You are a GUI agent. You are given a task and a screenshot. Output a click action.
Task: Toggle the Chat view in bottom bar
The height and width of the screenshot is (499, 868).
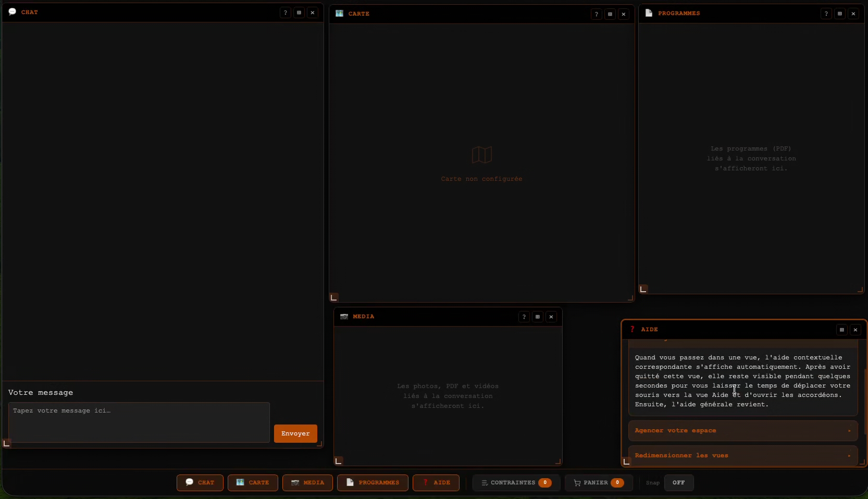tap(200, 483)
